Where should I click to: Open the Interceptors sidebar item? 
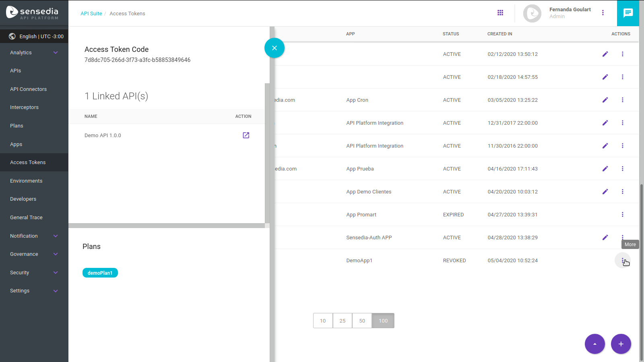click(x=24, y=107)
